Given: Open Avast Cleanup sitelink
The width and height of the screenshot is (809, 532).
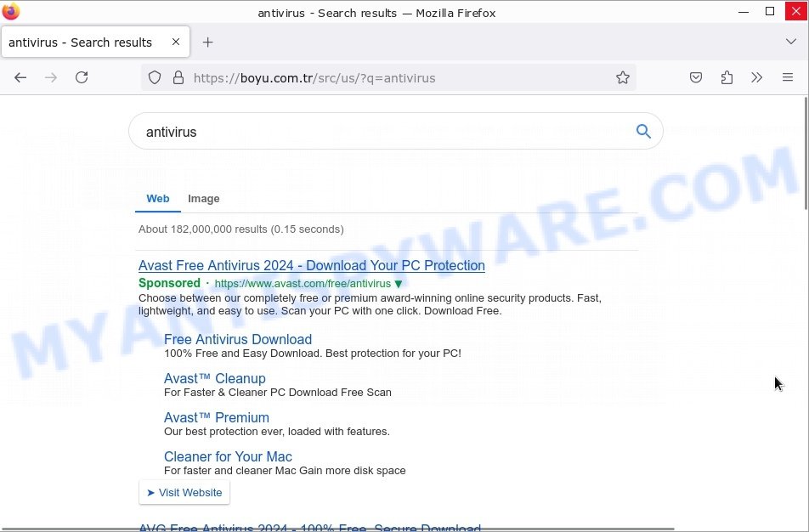Looking at the screenshot, I should coord(215,378).
